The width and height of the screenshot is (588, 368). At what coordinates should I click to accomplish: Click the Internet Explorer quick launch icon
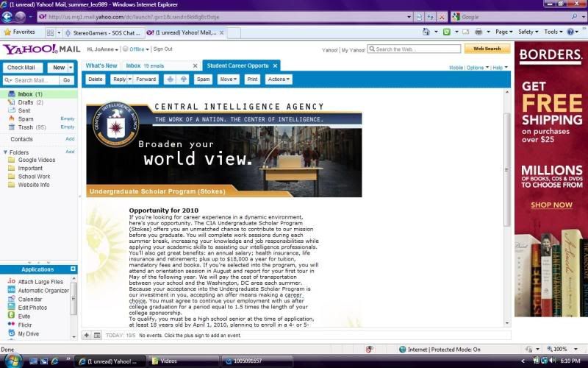pyautogui.click(x=54, y=361)
